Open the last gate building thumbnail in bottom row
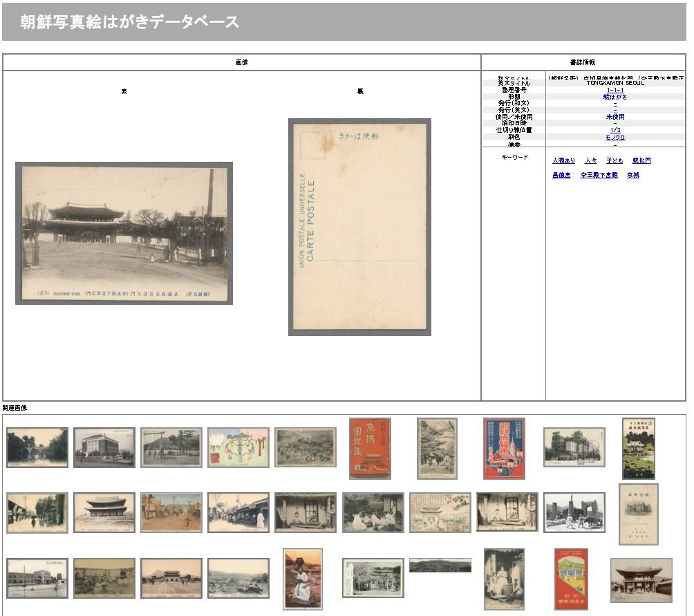Screen dimensions: 694x616 coord(641,580)
